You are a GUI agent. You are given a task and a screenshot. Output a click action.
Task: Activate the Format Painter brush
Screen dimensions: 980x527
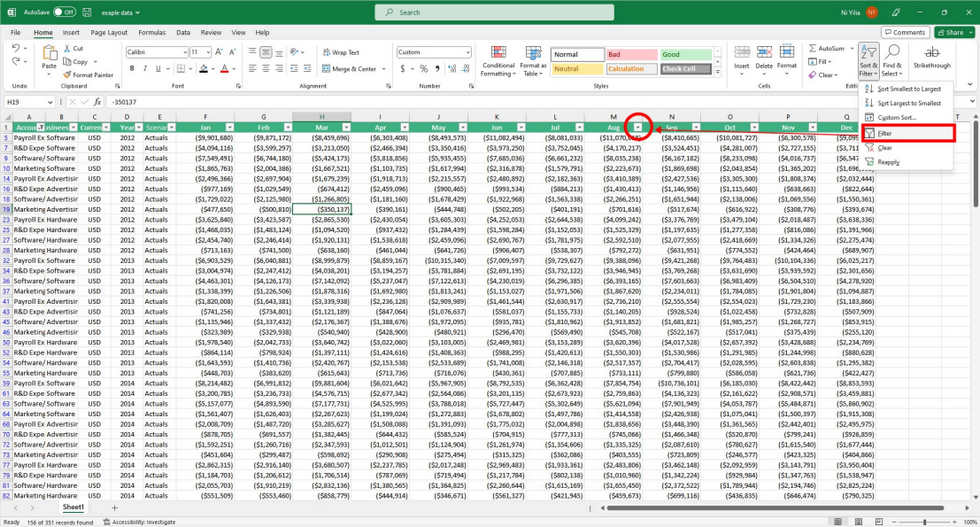pos(67,74)
